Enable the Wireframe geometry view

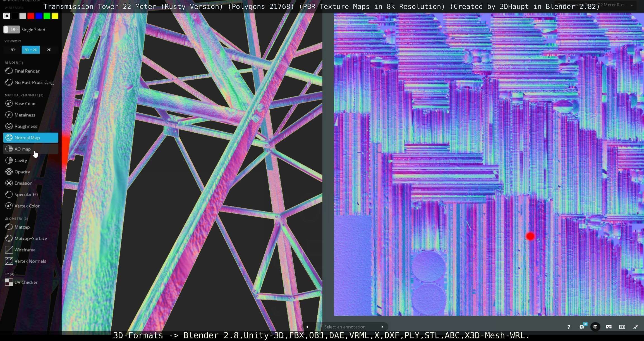pos(31,250)
